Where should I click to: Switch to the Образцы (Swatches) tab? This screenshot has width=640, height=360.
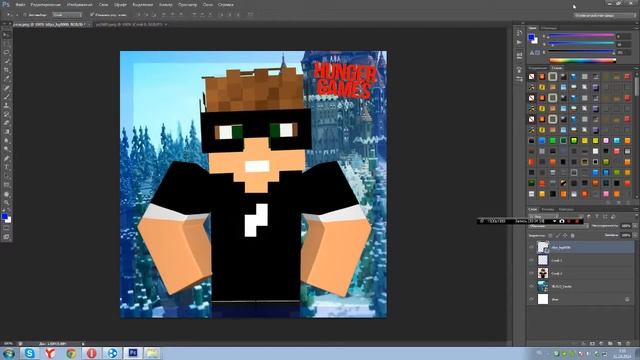[x=549, y=28]
